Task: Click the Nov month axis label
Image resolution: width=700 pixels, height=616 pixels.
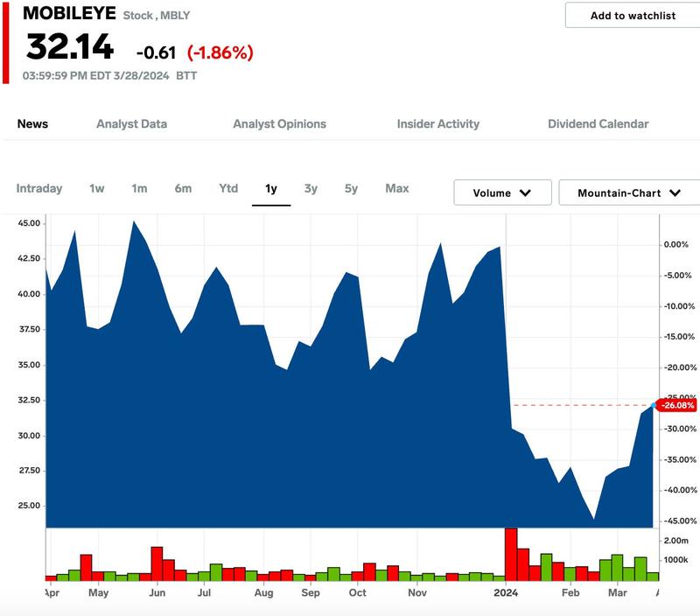Action: [x=417, y=592]
